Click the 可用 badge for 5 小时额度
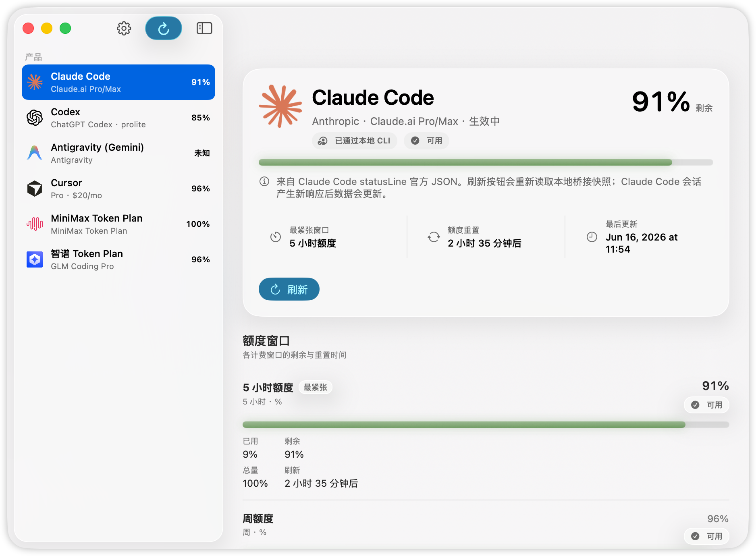The image size is (756, 556). coord(706,405)
